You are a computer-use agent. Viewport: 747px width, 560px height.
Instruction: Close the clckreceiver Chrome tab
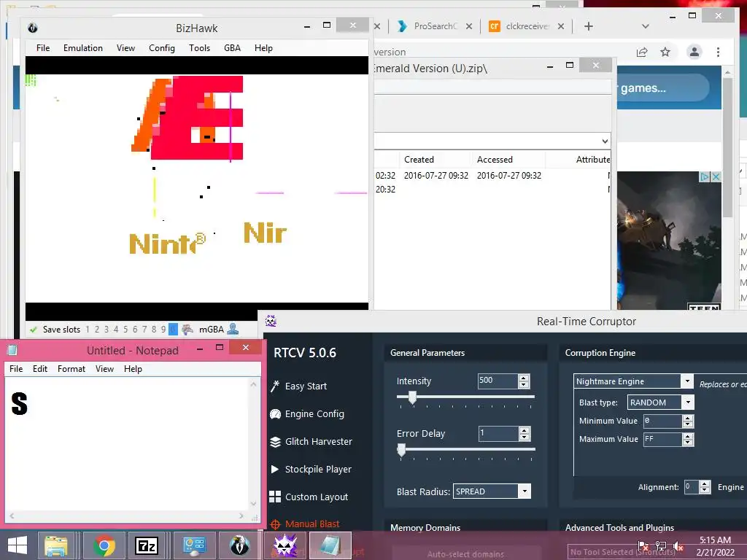561,26
